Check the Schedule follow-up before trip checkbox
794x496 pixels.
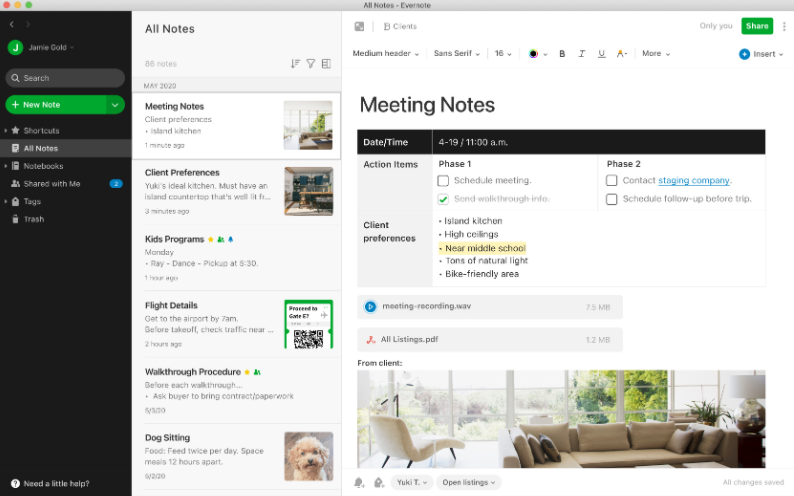(x=612, y=199)
